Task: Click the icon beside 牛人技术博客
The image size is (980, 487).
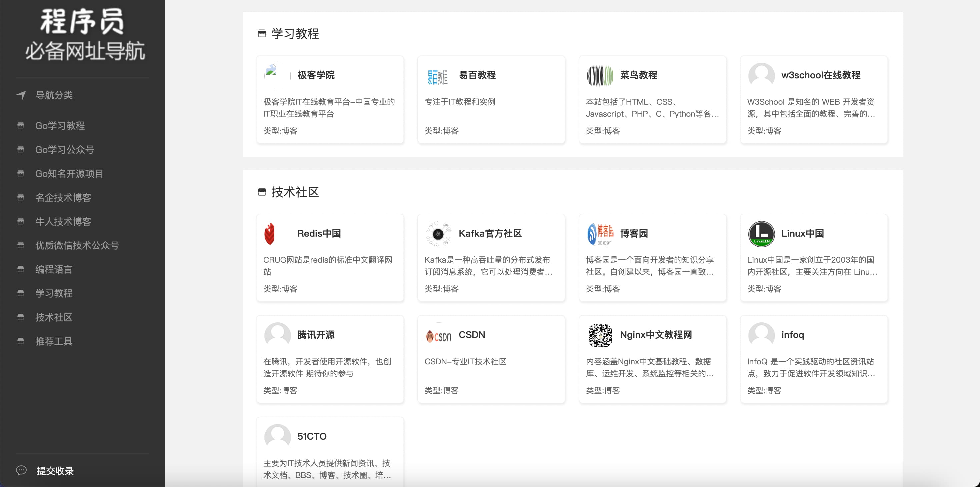Action: [21, 221]
